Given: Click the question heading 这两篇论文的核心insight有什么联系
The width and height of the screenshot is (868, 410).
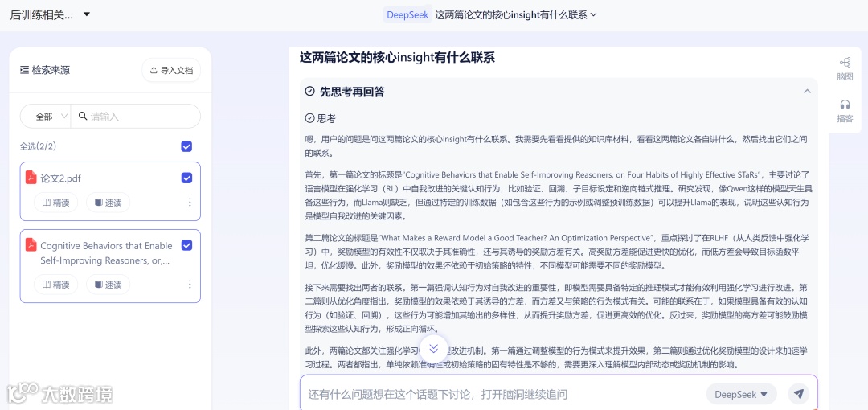Looking at the screenshot, I should pyautogui.click(x=397, y=57).
